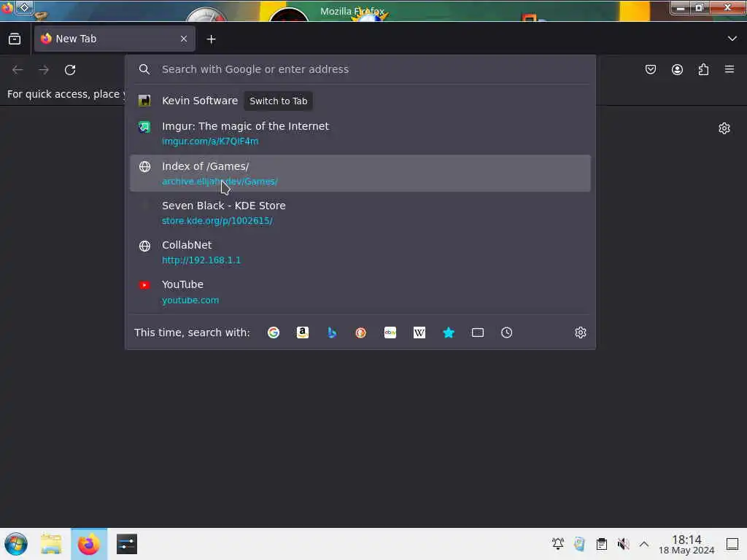Search this time with DuckDuckGo
This screenshot has height=560, width=747.
coord(360,332)
